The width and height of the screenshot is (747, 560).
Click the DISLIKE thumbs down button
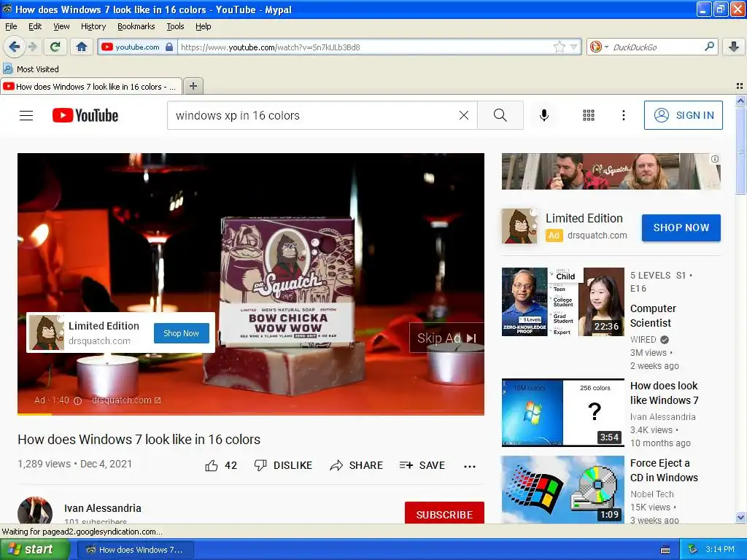pyautogui.click(x=284, y=465)
